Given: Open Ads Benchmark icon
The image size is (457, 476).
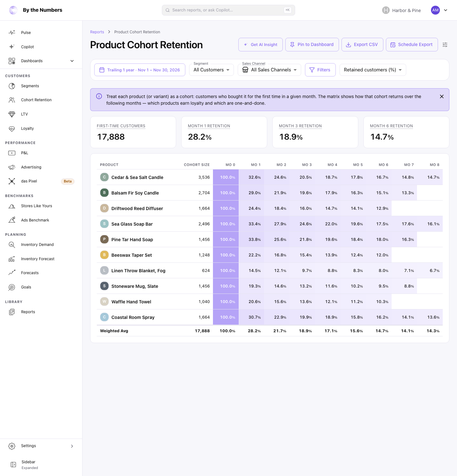Looking at the screenshot, I should pyautogui.click(x=12, y=220).
